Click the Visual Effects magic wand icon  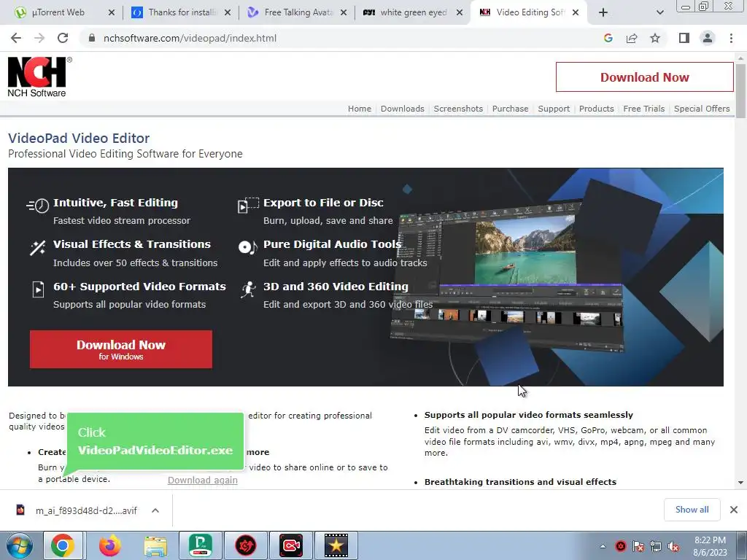38,247
